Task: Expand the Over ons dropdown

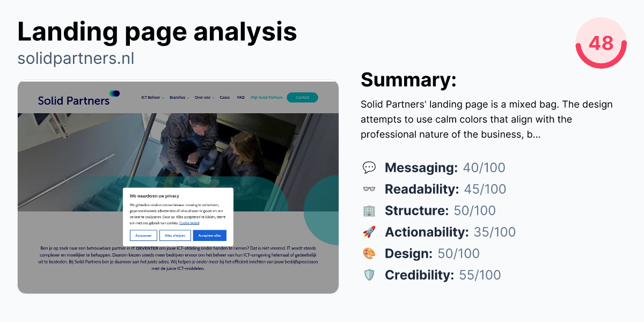Action: (203, 97)
